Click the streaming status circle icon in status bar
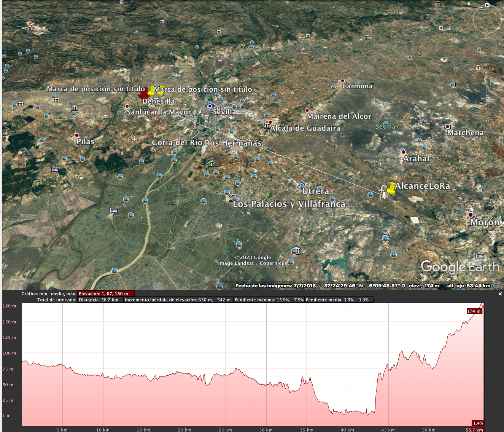 click(496, 285)
